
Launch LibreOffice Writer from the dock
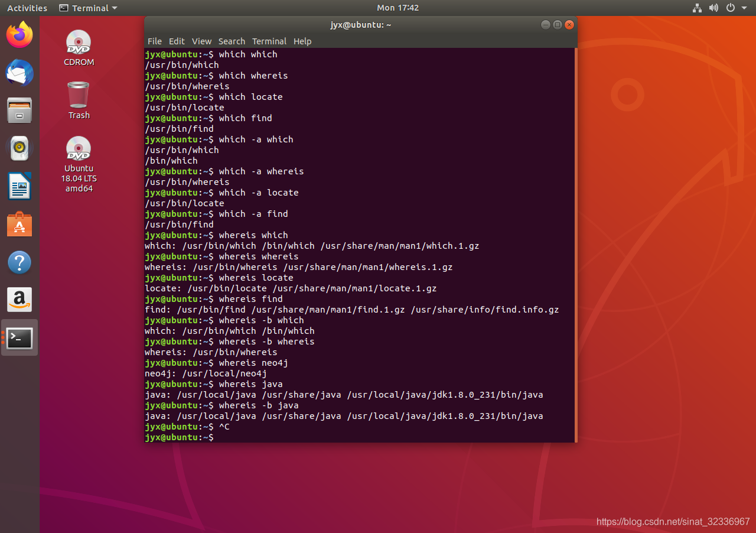(19, 186)
